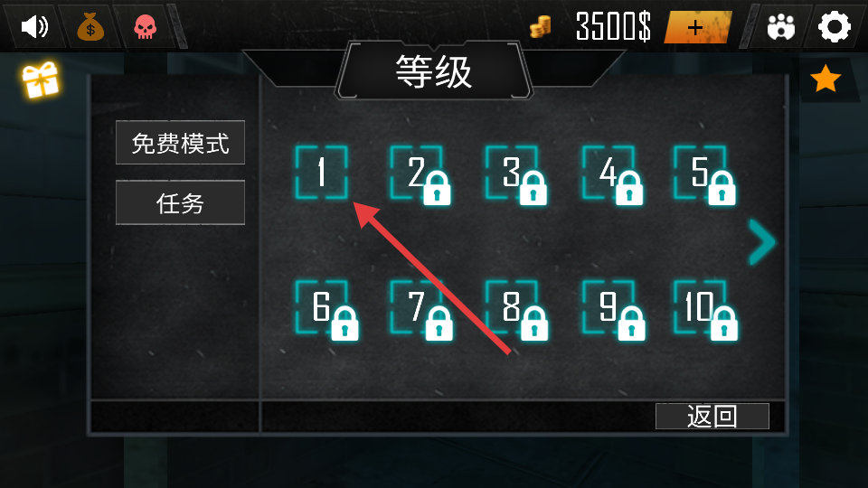Add more cash with the orange plus button
Image resolution: width=868 pixels, height=488 pixels.
point(697,27)
